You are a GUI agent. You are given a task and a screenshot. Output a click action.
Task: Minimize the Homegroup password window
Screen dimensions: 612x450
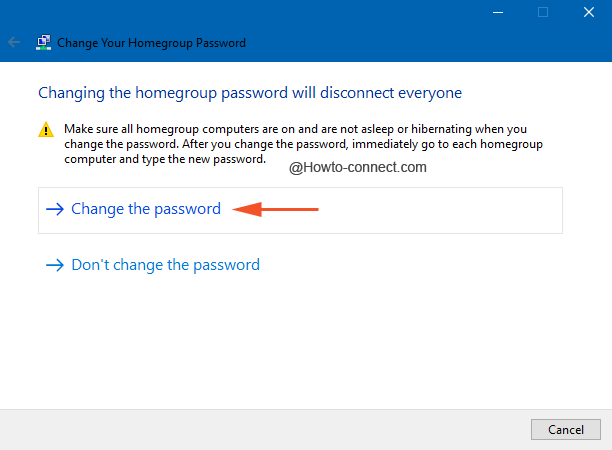(498, 13)
